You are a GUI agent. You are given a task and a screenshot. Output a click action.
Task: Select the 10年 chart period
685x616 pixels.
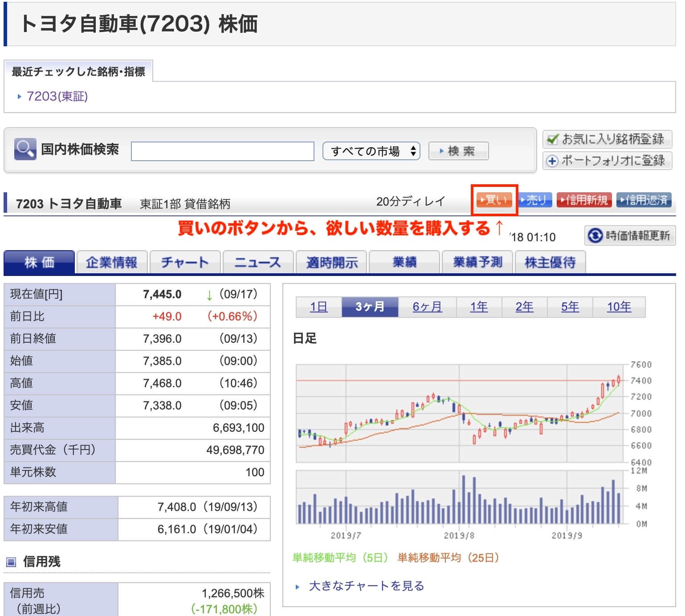click(x=619, y=307)
